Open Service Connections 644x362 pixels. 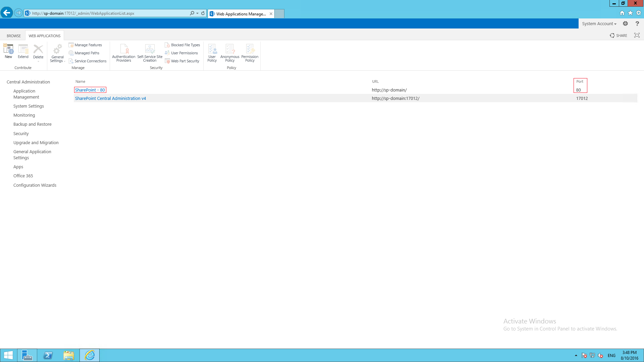[88, 61]
